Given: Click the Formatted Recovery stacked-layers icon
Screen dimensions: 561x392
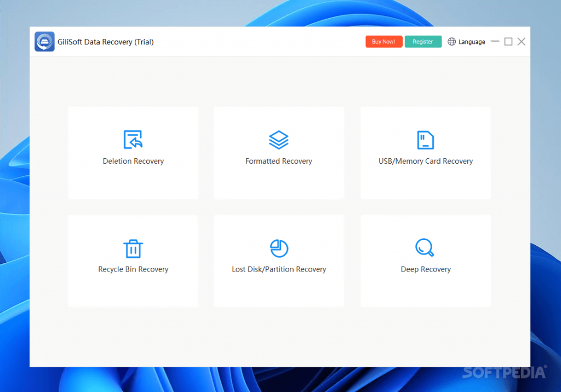Looking at the screenshot, I should pos(279,139).
